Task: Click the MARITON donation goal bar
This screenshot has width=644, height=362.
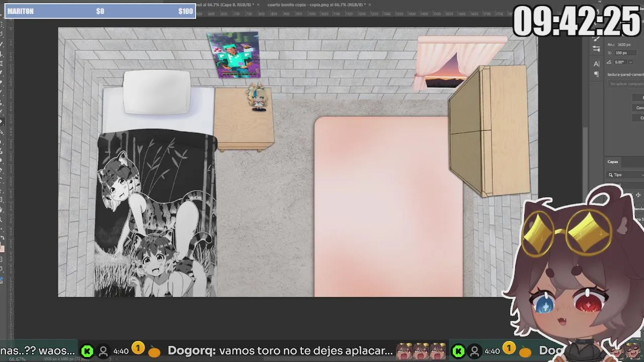Action: (x=100, y=12)
